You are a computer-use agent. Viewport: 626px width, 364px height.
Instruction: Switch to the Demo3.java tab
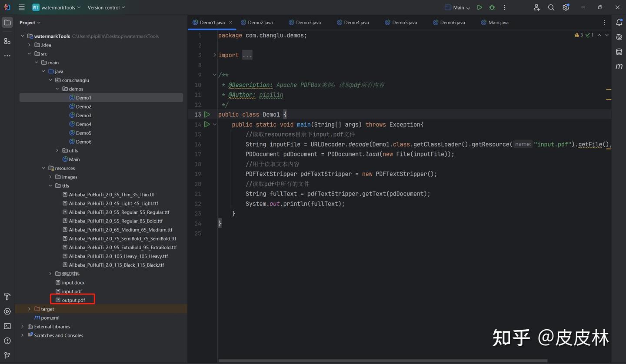(x=308, y=23)
